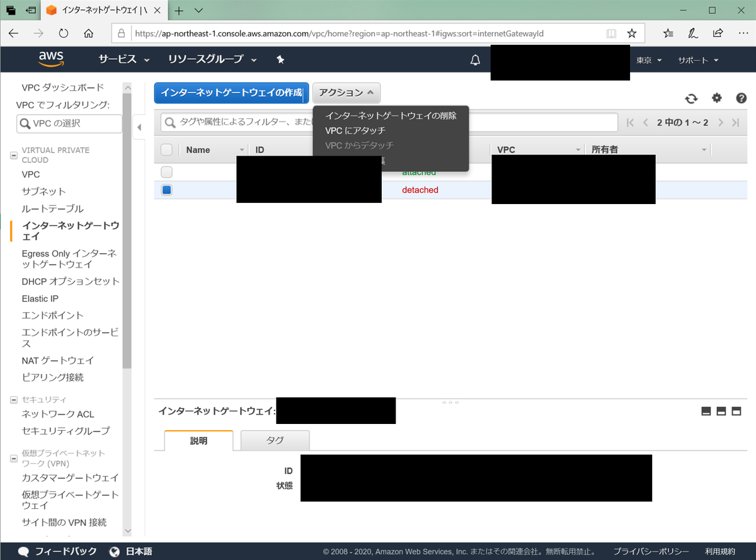
Task: Click sidebar scrollbar down arrow
Action: point(127,531)
